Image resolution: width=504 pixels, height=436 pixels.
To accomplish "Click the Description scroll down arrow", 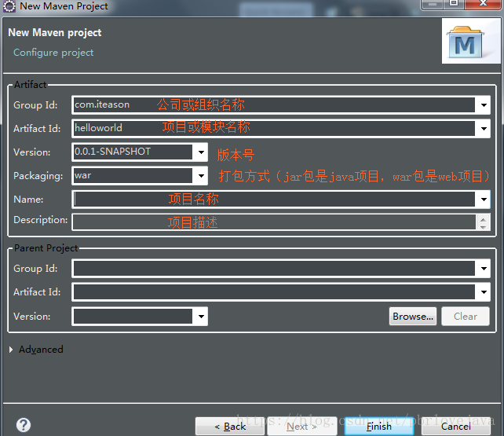I will click(483, 227).
